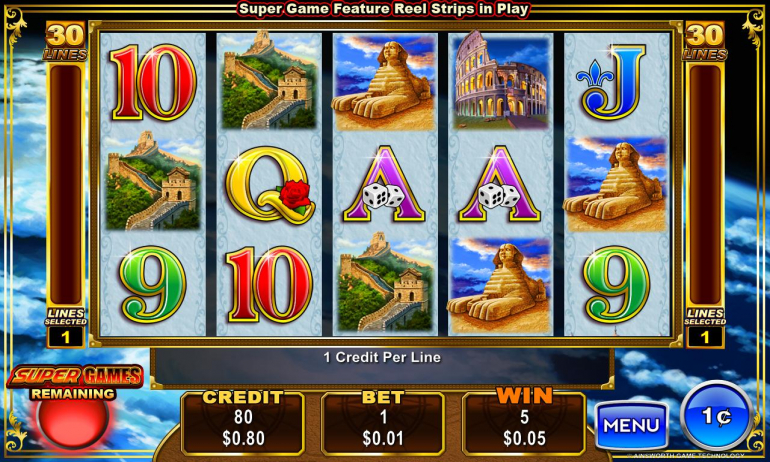
Task: Select the Great Wall symbol atop reel two
Action: pyautogui.click(x=269, y=81)
